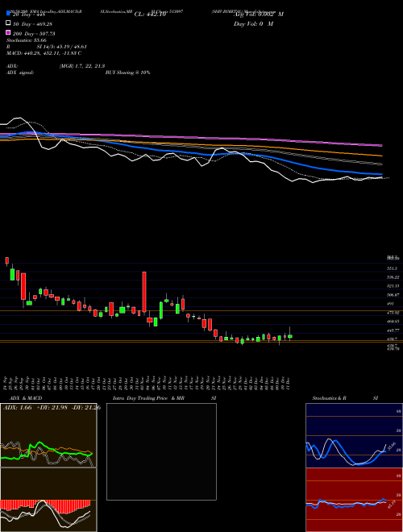Click the 'Stochastics & R' panel title
Viewport: 403px width, 532px height.
point(329,398)
